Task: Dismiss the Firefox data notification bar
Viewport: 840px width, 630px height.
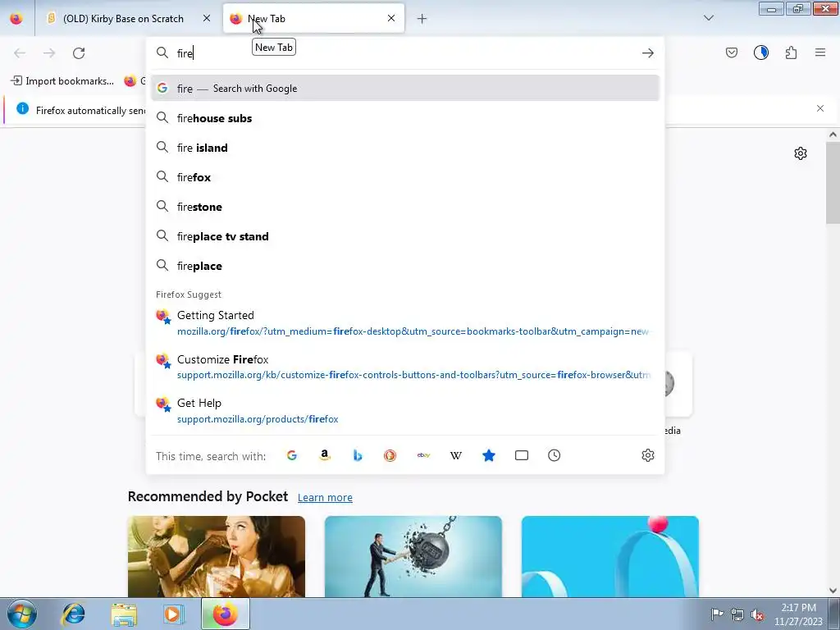Action: click(x=820, y=109)
